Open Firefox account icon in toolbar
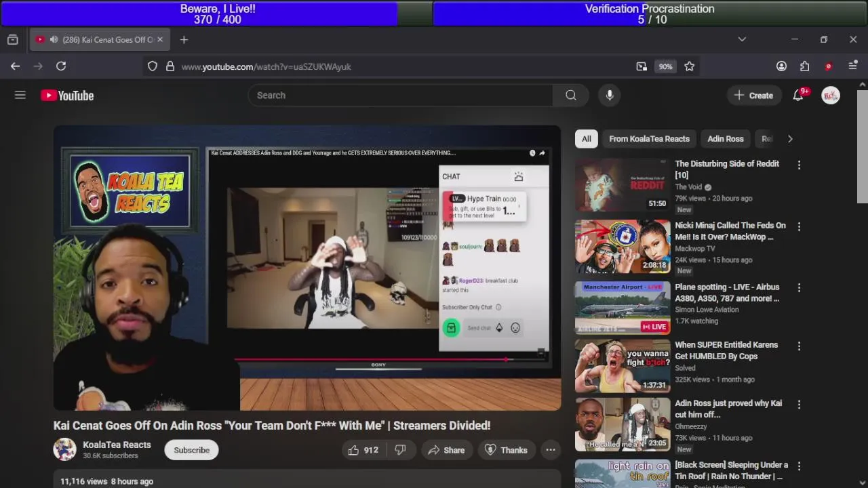This screenshot has width=868, height=488. point(781,66)
